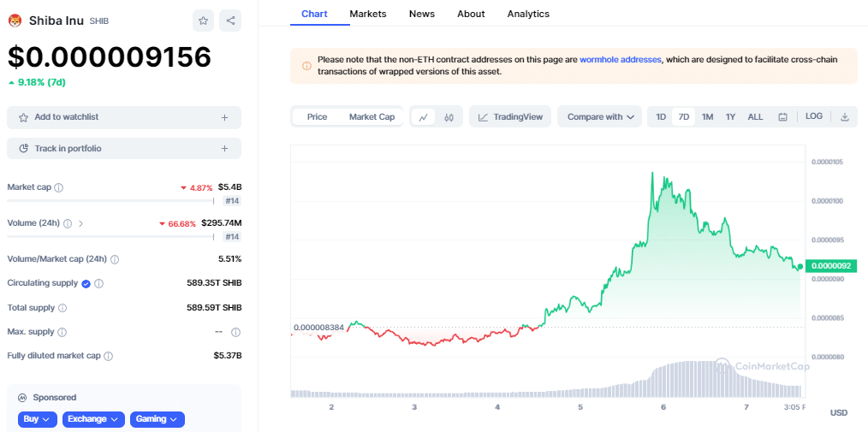Select the line chart icon

pyautogui.click(x=424, y=117)
